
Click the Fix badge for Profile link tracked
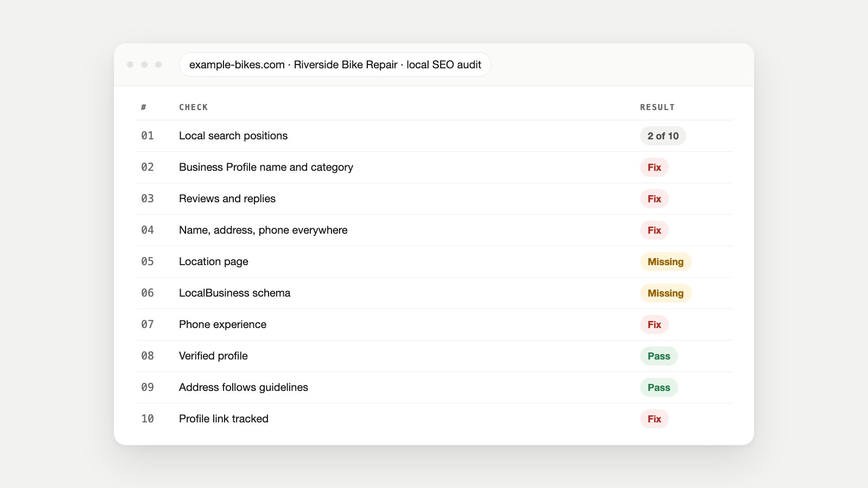pyautogui.click(x=654, y=419)
